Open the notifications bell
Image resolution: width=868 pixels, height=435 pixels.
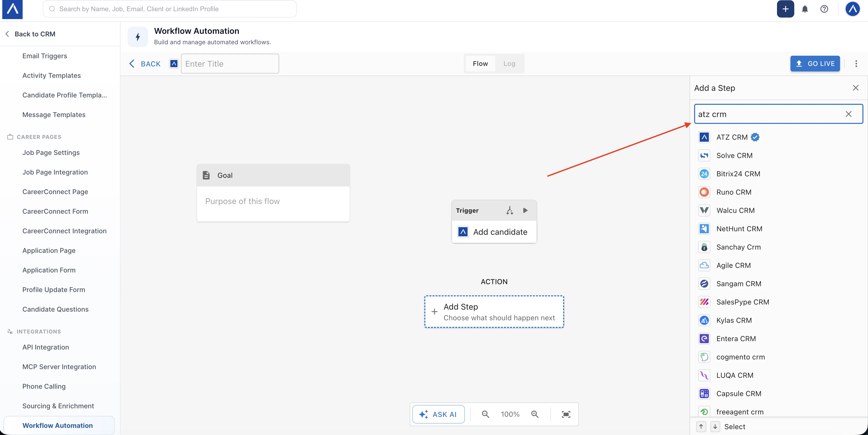click(805, 9)
